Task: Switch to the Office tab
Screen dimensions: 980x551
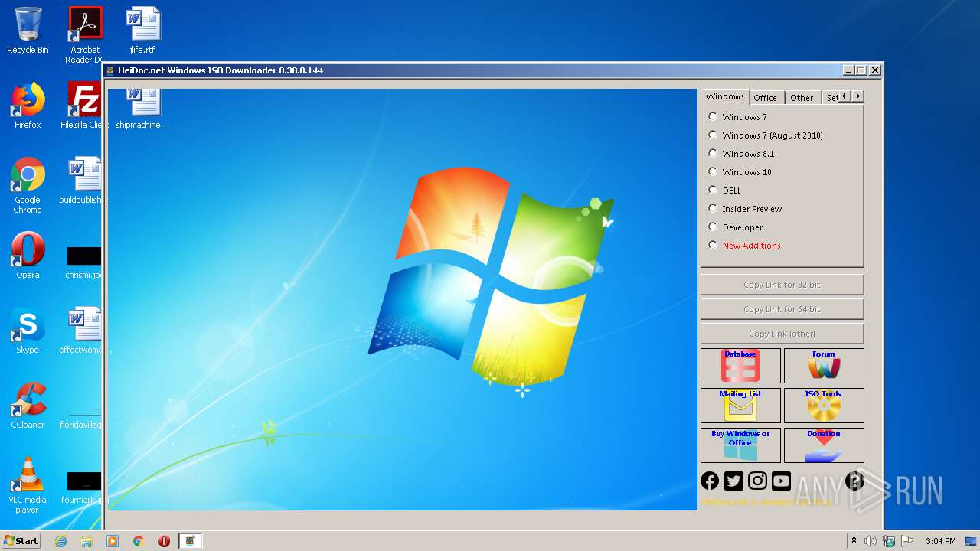Action: (765, 98)
